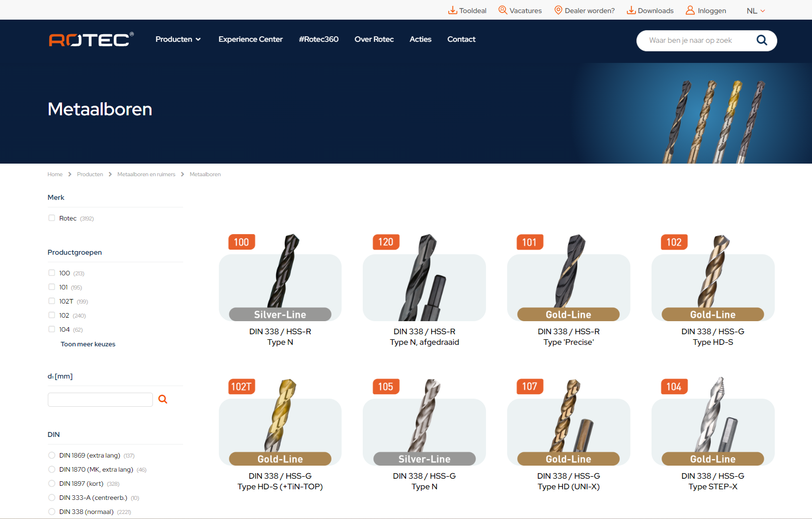Click the Vacatures search icon
812x519 pixels.
click(x=503, y=10)
